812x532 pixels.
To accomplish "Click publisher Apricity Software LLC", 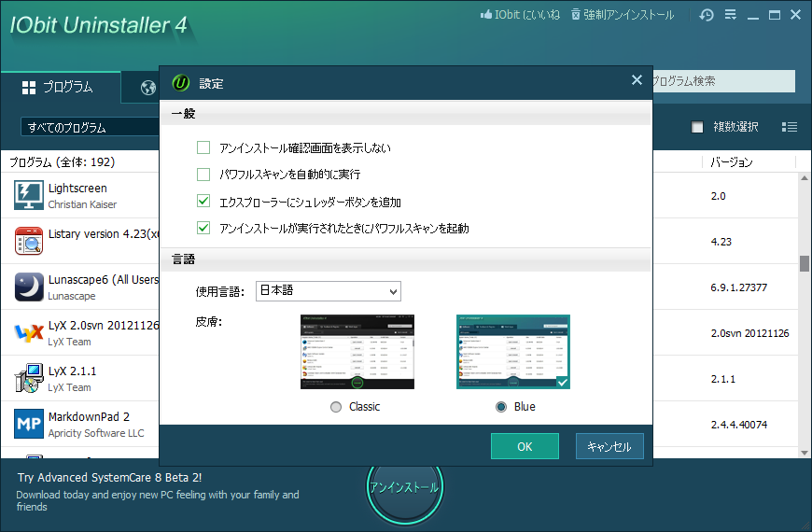I will 96,433.
